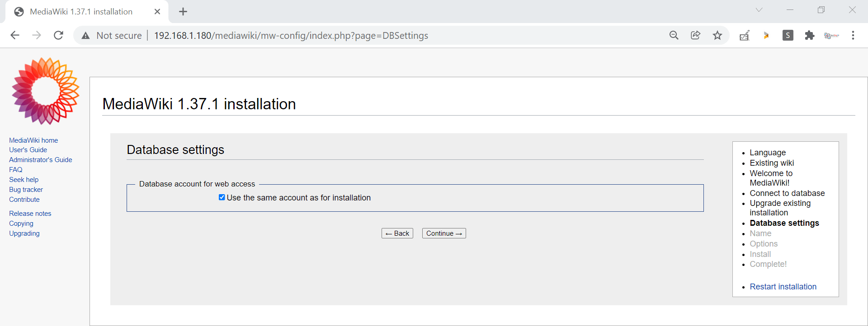
Task: Click the S extension icon
Action: (788, 35)
